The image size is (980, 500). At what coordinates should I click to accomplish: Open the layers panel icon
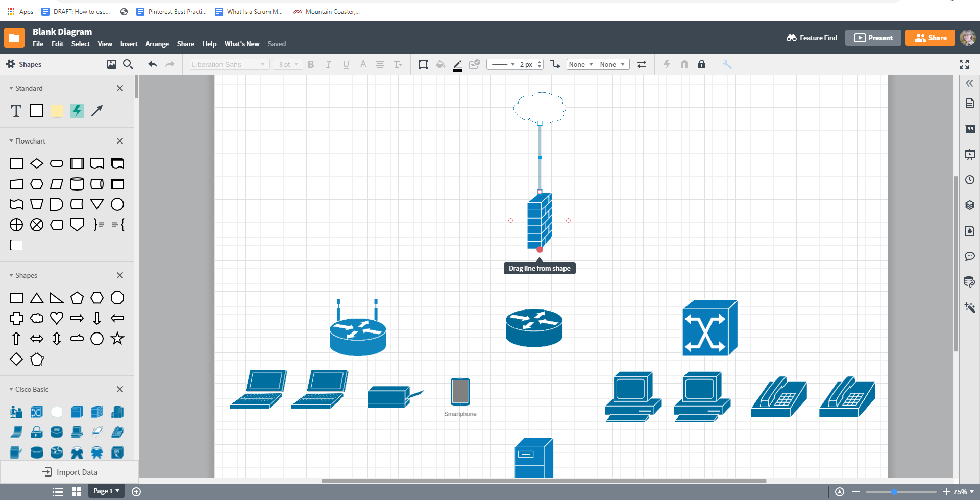[970, 205]
